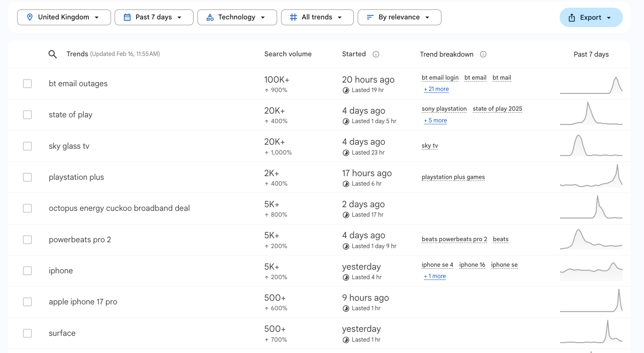Open the All trends filter dropdown

pyautogui.click(x=317, y=17)
